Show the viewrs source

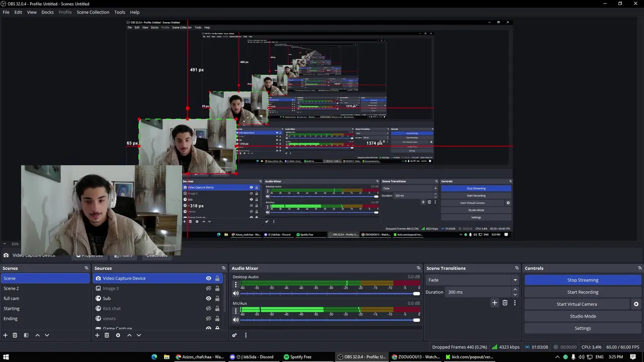tap(208, 319)
